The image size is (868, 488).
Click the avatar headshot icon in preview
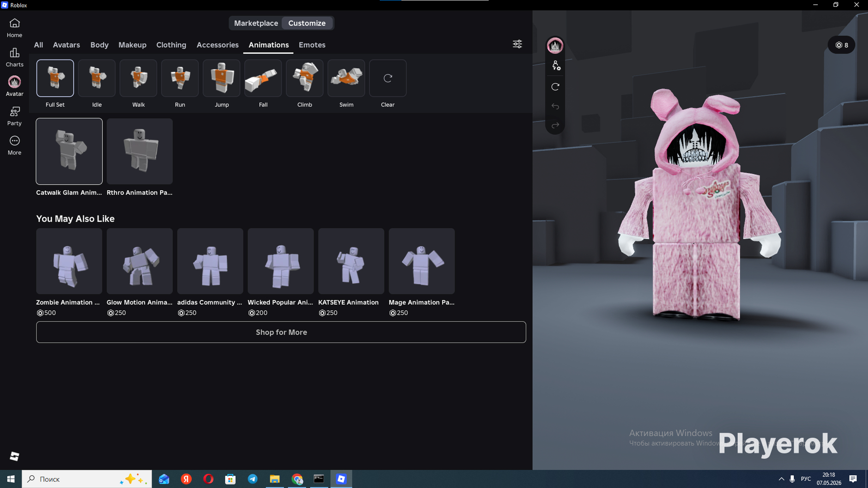pos(555,46)
